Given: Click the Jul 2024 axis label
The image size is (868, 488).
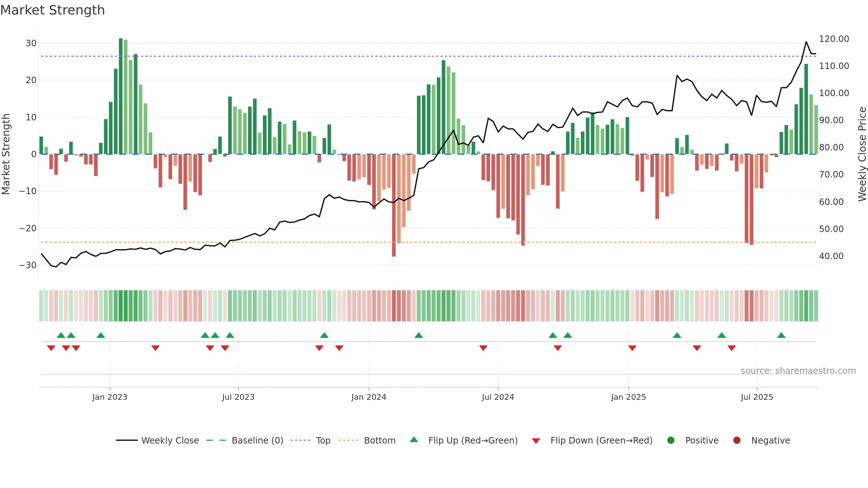Looking at the screenshot, I should click(498, 397).
